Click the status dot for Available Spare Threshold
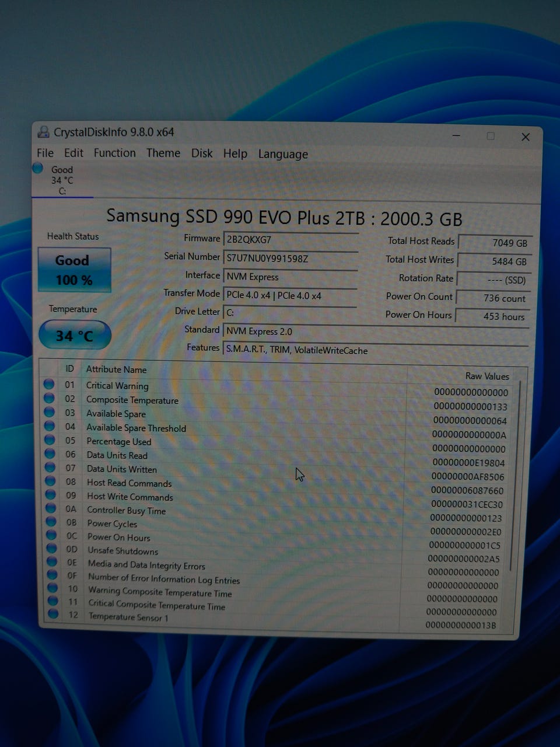The height and width of the screenshot is (747, 560). 50,426
